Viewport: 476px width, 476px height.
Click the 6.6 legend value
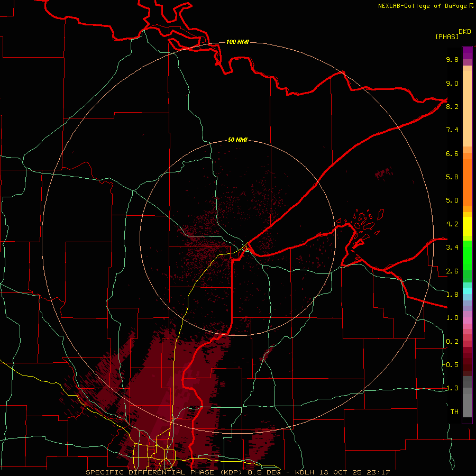452,153
